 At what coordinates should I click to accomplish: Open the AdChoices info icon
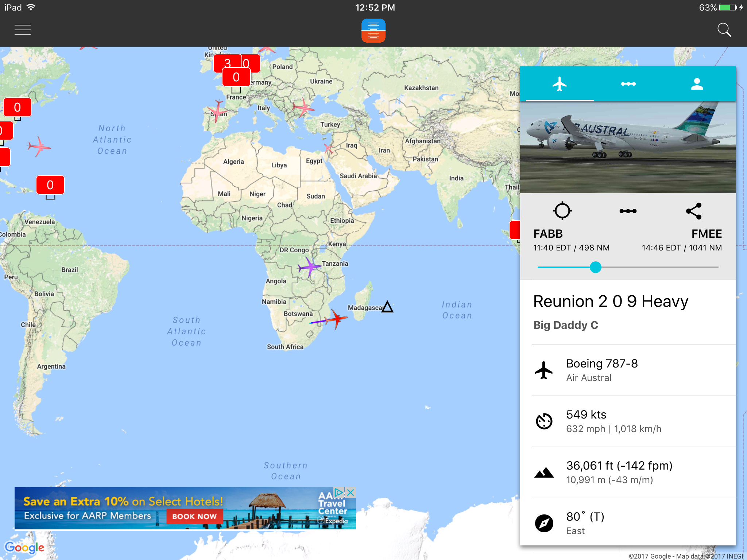[x=339, y=493]
